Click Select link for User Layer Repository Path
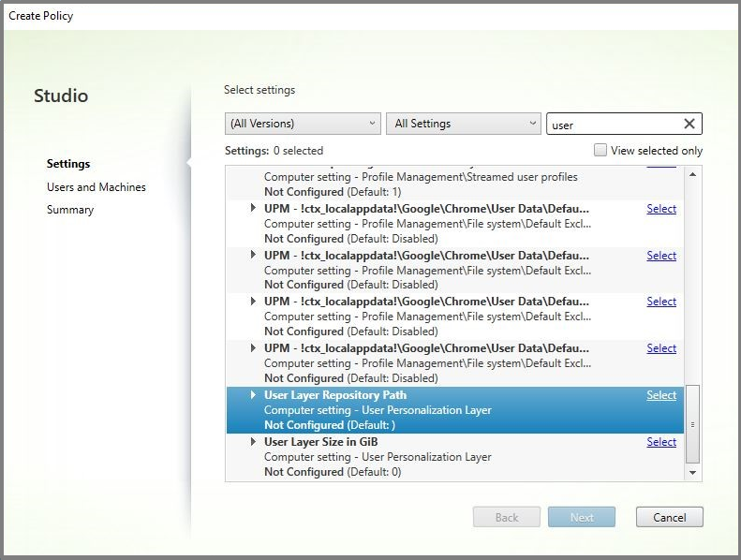 [x=660, y=395]
